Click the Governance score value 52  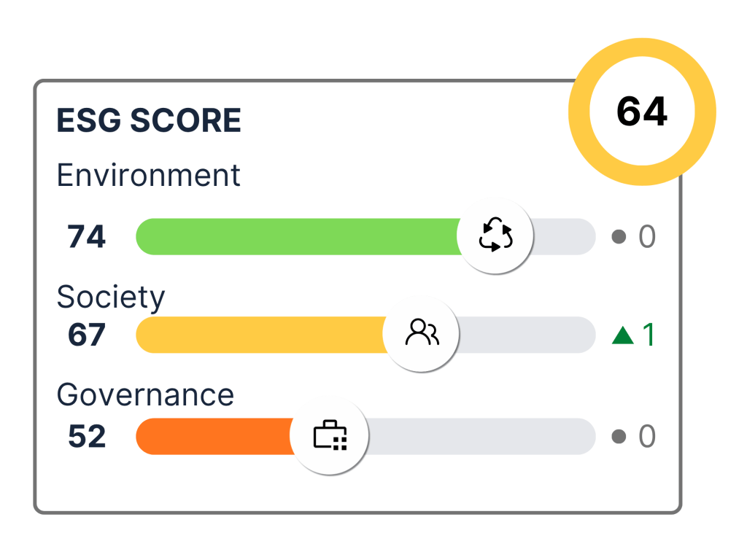[87, 437]
